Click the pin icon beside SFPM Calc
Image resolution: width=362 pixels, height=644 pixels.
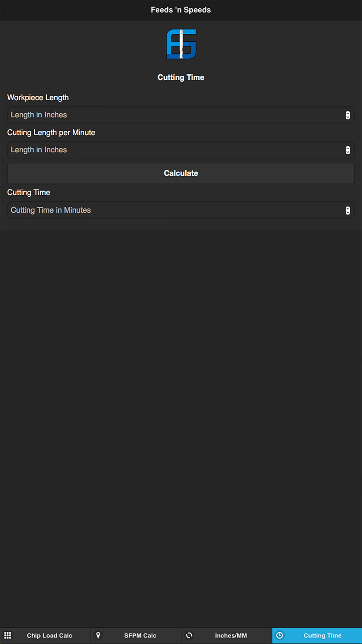pyautogui.click(x=98, y=635)
